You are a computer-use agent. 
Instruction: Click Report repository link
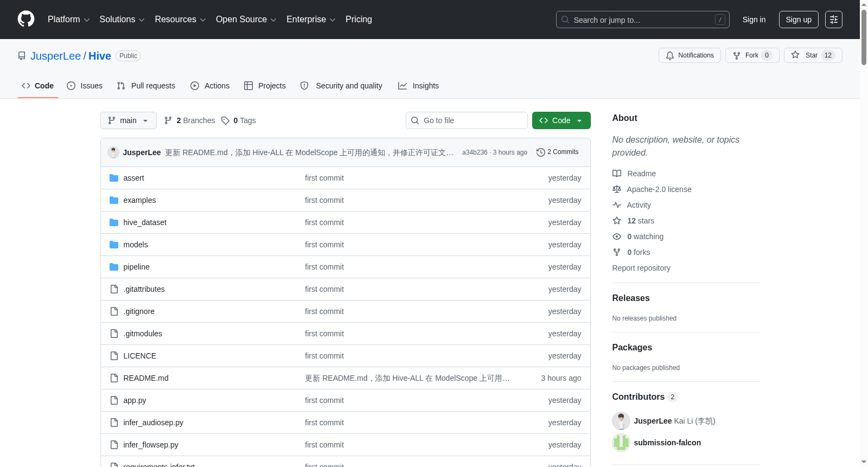click(x=641, y=268)
